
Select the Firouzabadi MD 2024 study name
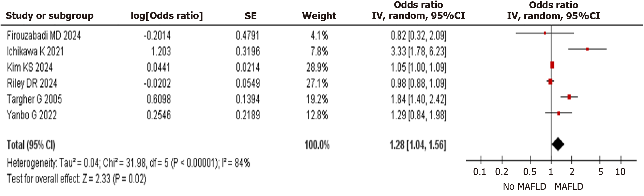(44, 36)
